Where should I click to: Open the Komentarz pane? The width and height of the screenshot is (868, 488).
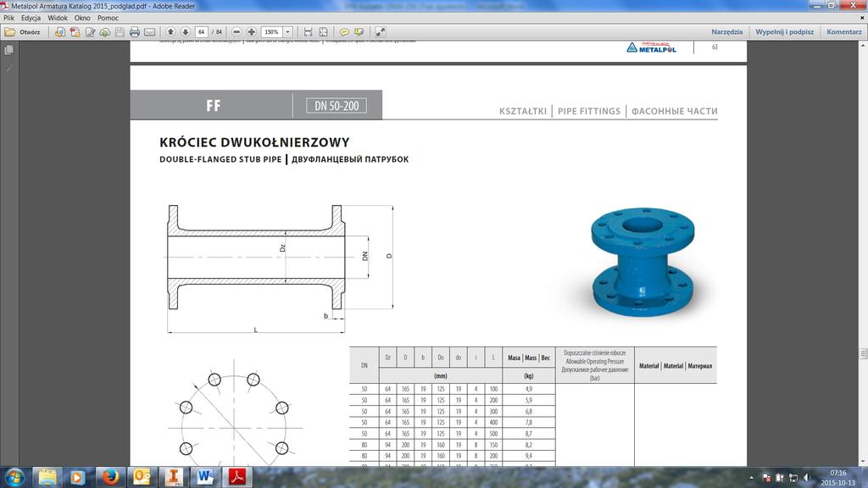843,32
